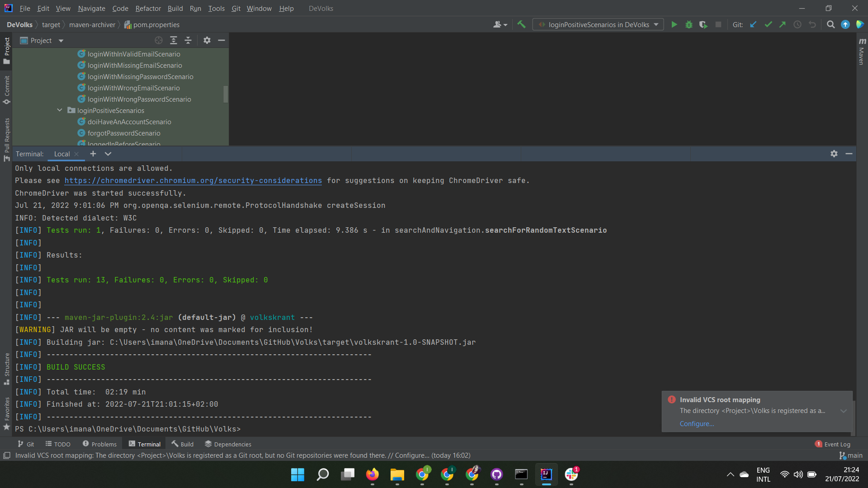The height and width of the screenshot is (488, 868).
Task: Start a debug session with the bug icon
Action: pyautogui.click(x=689, y=24)
